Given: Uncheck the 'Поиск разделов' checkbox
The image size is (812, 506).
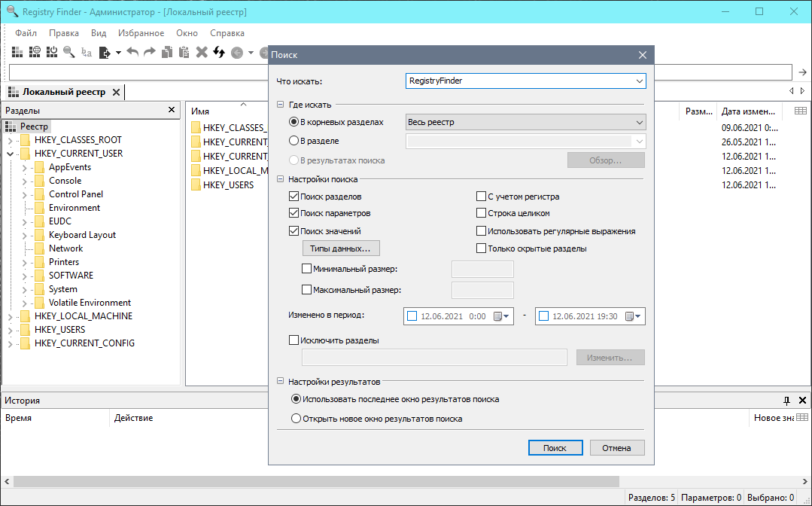Looking at the screenshot, I should coord(294,197).
